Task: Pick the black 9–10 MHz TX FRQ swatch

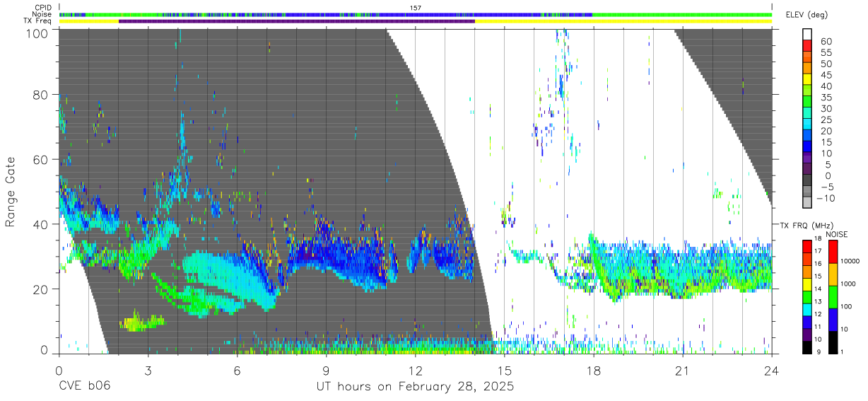Action: [x=808, y=347]
